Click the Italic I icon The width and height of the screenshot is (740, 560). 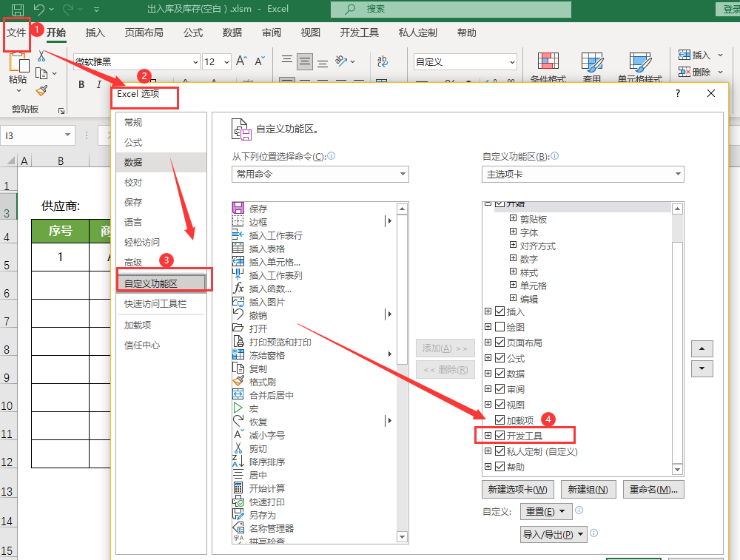click(x=98, y=84)
